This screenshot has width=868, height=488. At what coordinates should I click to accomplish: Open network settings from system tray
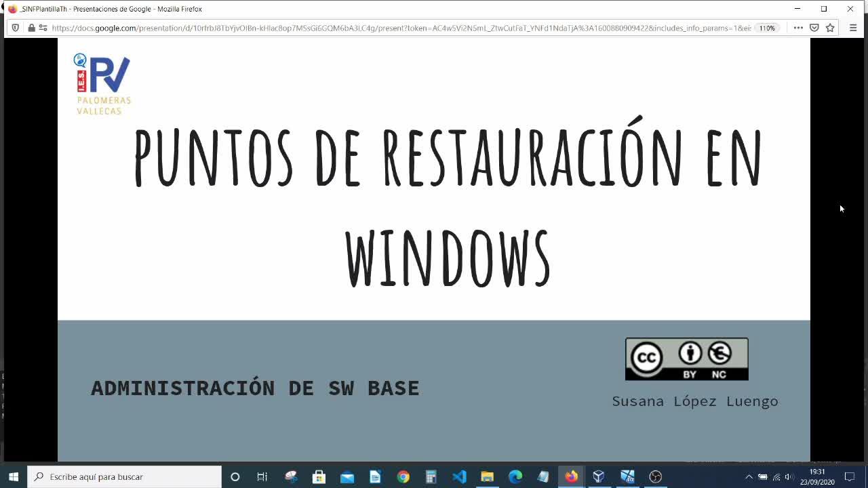pos(776,476)
